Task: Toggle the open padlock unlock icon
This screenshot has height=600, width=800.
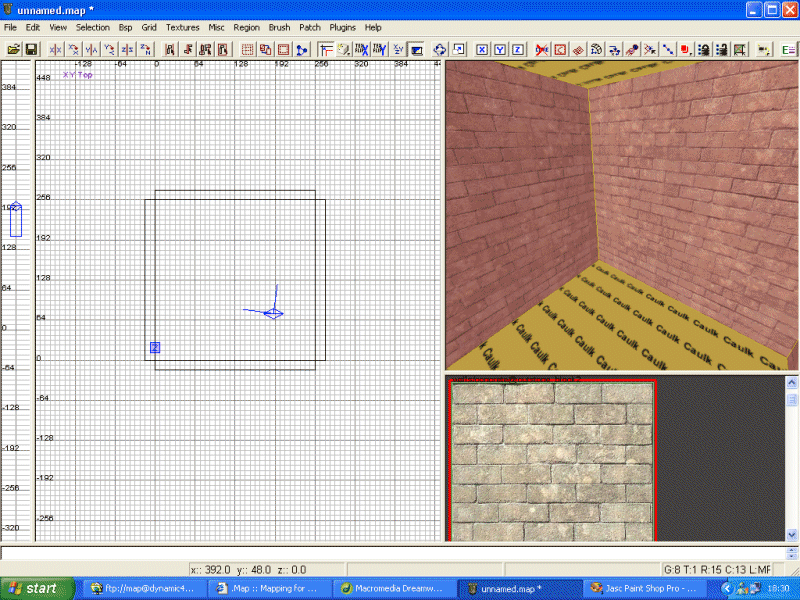Action: pos(722,49)
